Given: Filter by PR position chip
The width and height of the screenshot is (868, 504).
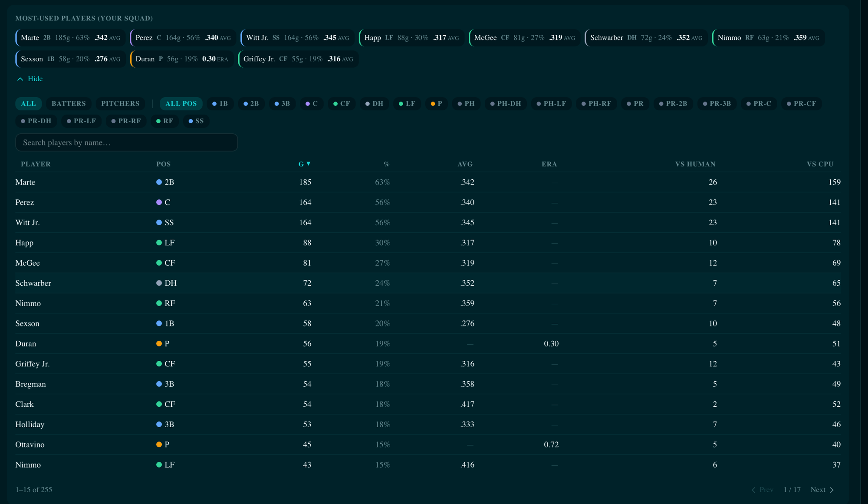Looking at the screenshot, I should (635, 103).
